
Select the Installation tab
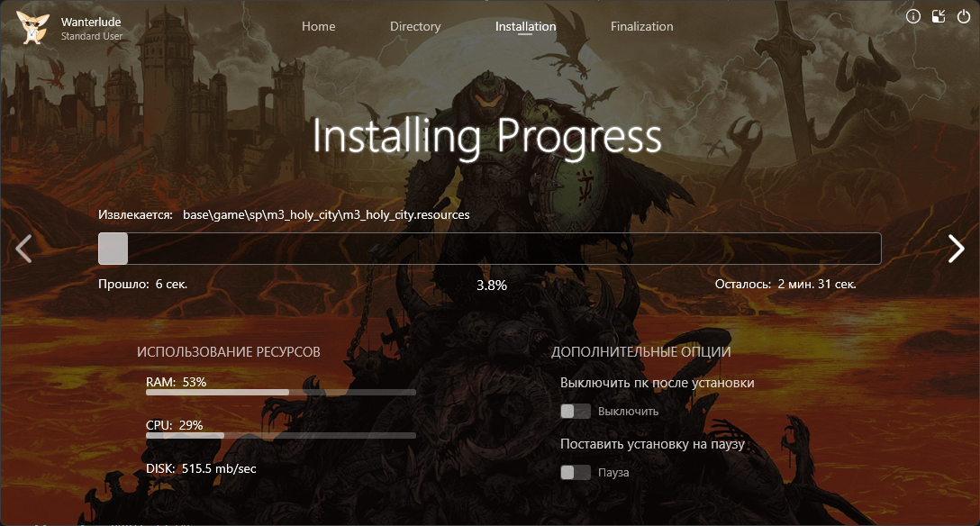coord(525,26)
